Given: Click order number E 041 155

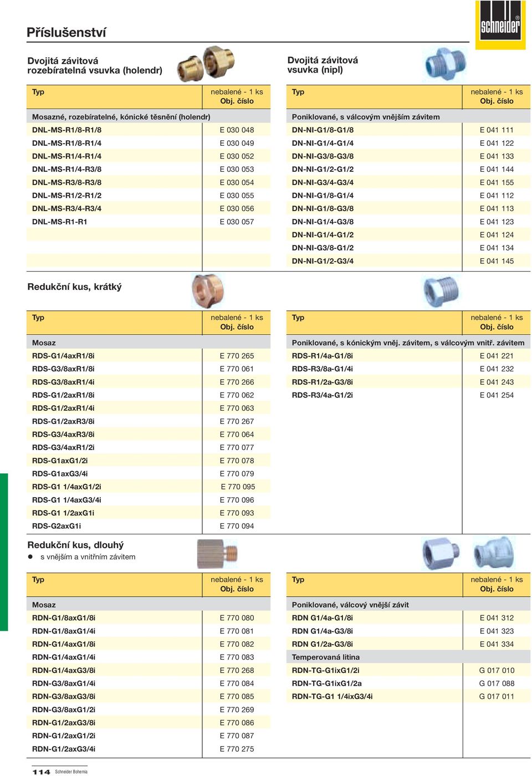Looking at the screenshot, I should (x=497, y=182).
